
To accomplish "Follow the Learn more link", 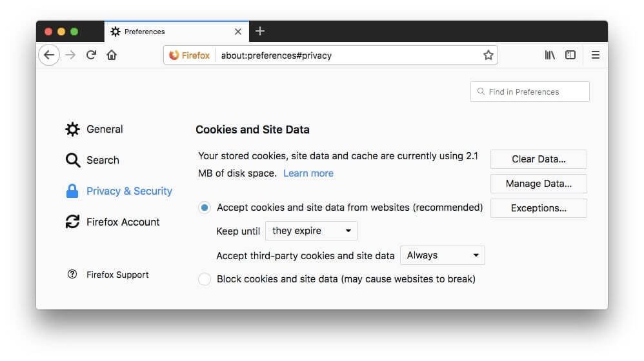I will (x=308, y=173).
